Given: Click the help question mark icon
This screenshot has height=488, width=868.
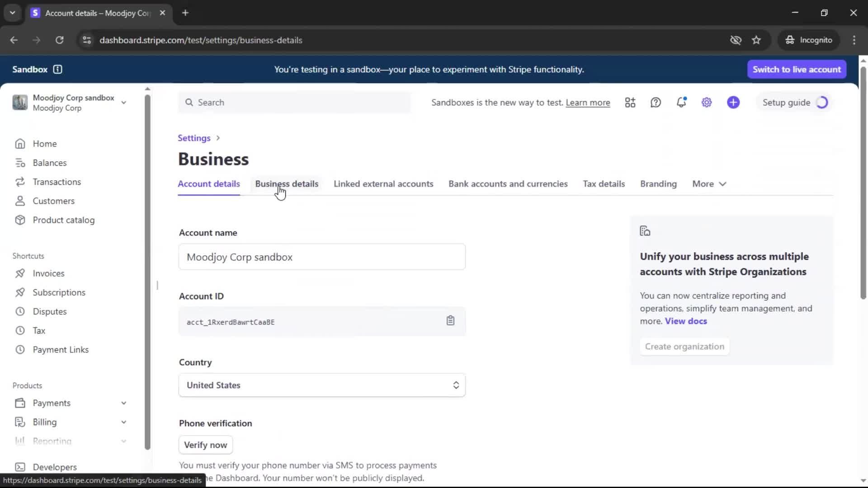Looking at the screenshot, I should pyautogui.click(x=656, y=103).
